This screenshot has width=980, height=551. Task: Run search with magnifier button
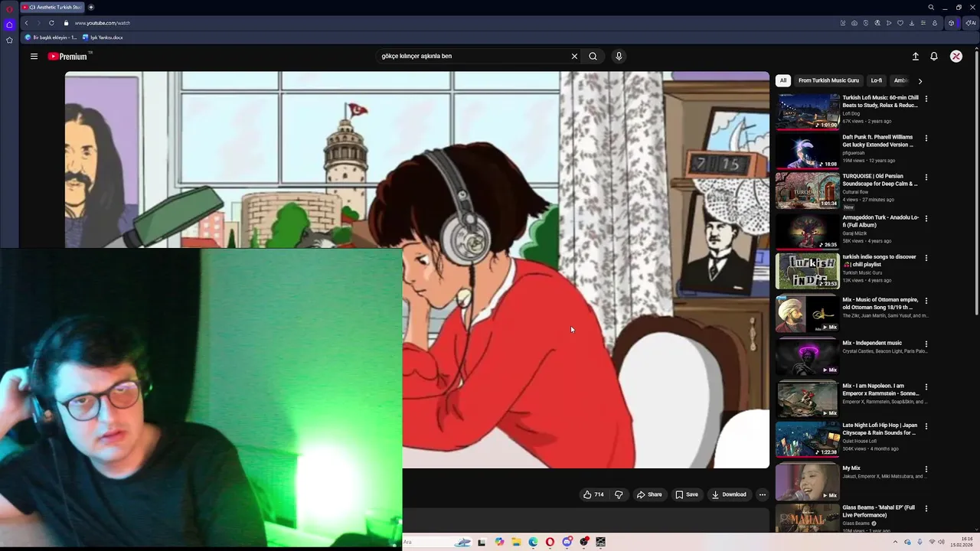[593, 56]
